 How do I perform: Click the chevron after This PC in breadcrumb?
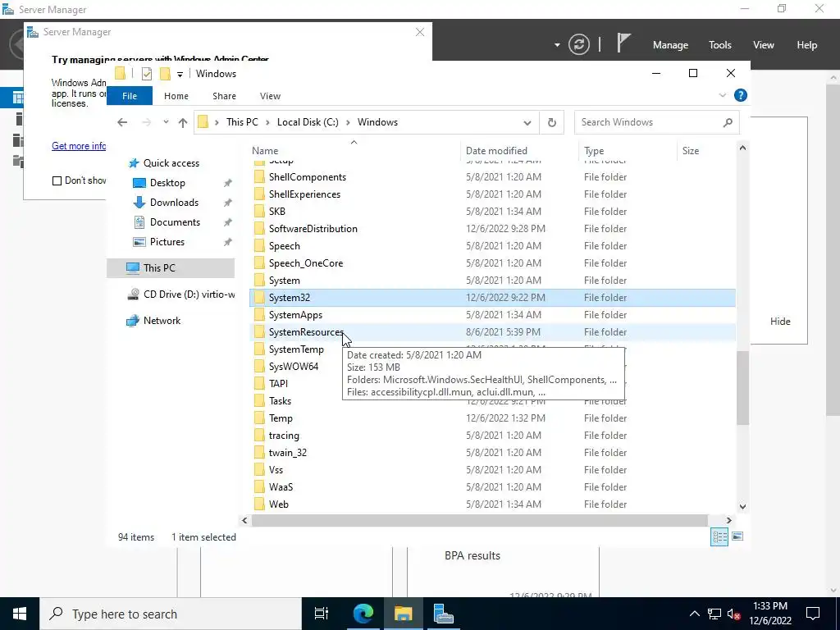click(267, 122)
